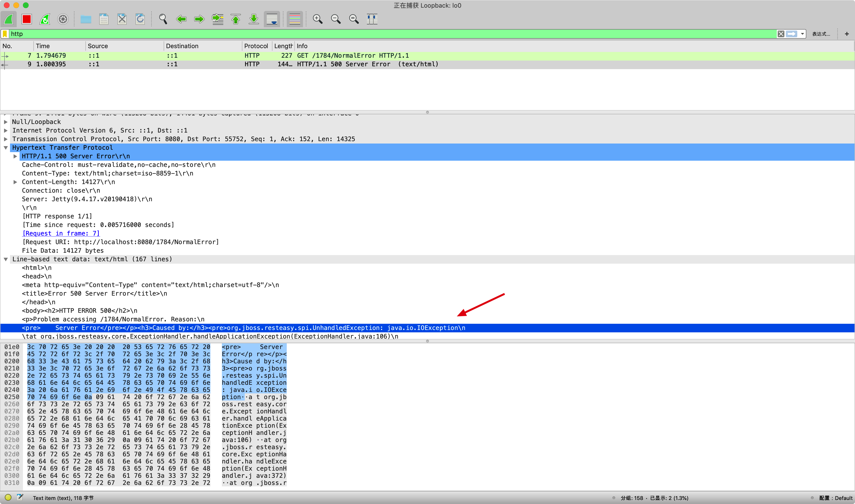Click the expert info yellow circle indicator

(8, 498)
